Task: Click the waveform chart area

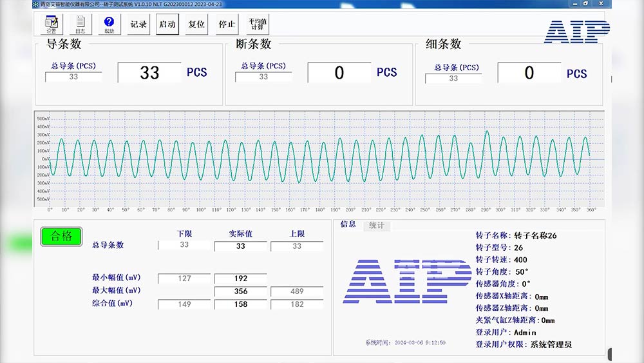Action: 322,158
